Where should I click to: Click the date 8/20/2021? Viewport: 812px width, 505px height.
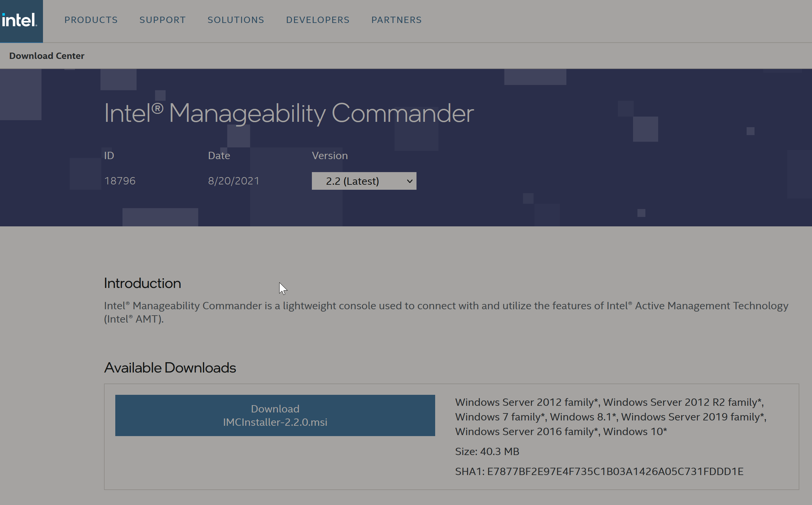point(234,181)
